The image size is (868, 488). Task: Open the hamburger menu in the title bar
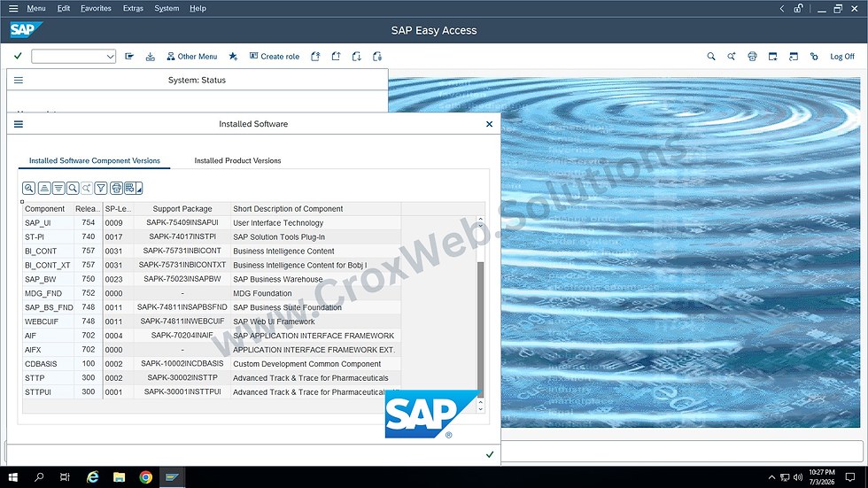tap(13, 8)
